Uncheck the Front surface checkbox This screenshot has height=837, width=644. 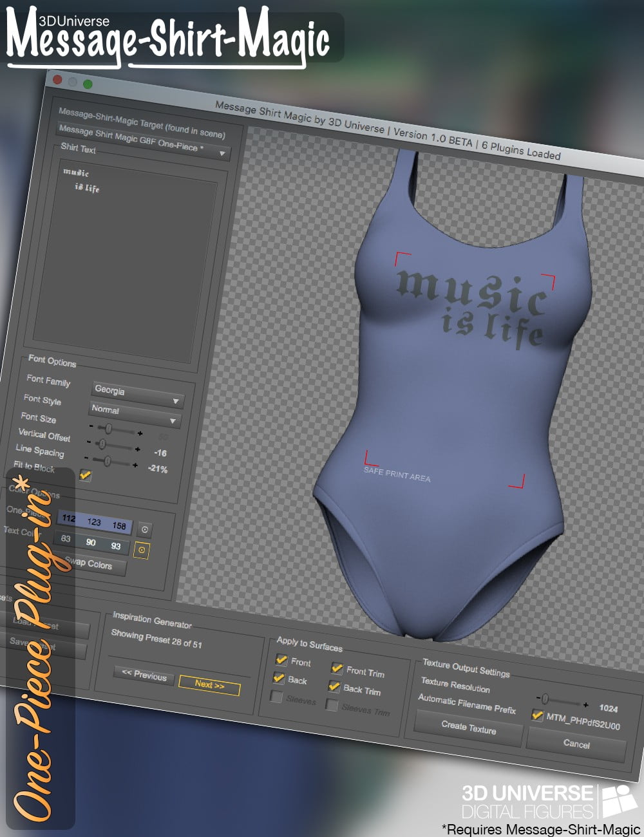coord(280,661)
